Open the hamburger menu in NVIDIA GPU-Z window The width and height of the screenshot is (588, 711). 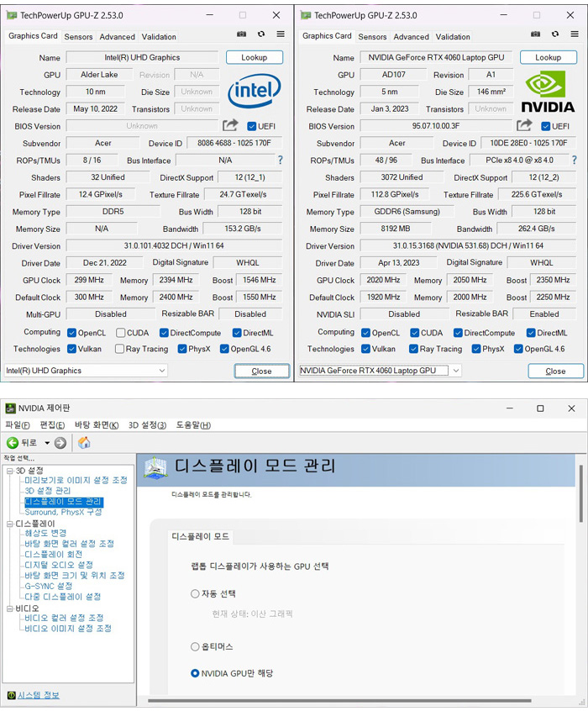click(x=575, y=34)
